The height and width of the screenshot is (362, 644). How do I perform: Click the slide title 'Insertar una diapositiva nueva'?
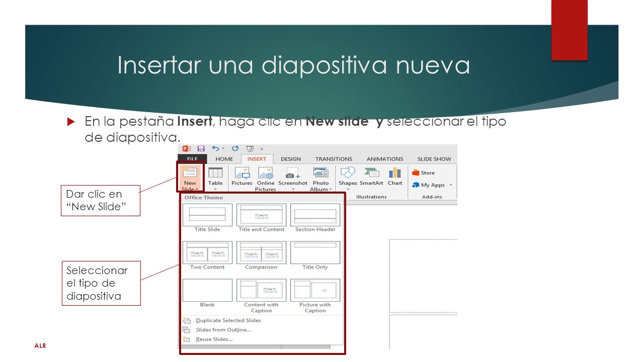(x=294, y=66)
